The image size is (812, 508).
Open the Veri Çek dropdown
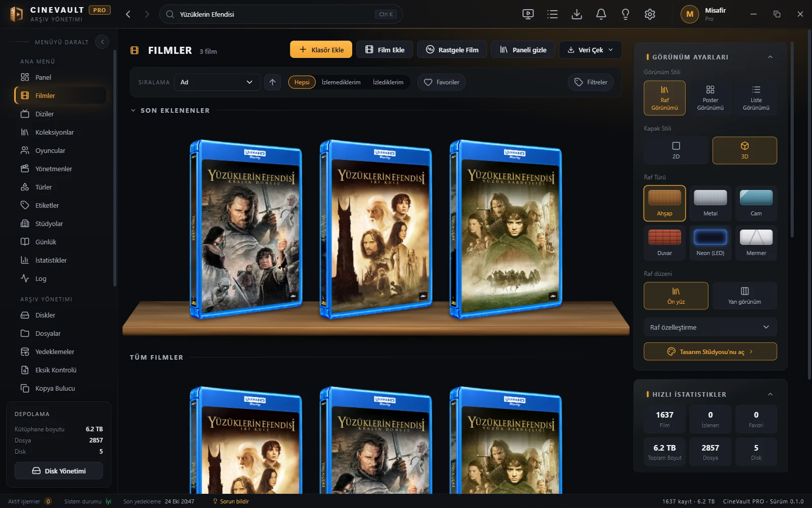[590, 50]
